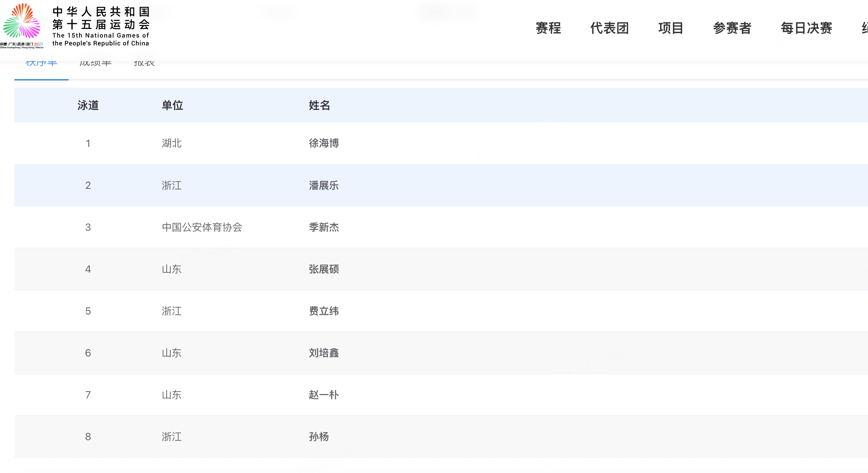868x473 pixels.
Task: Open the 代表团 delegations menu
Action: (x=609, y=28)
